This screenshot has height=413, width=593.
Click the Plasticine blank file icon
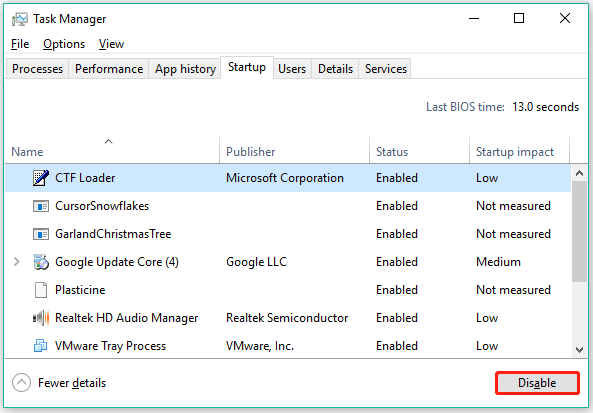tap(40, 290)
